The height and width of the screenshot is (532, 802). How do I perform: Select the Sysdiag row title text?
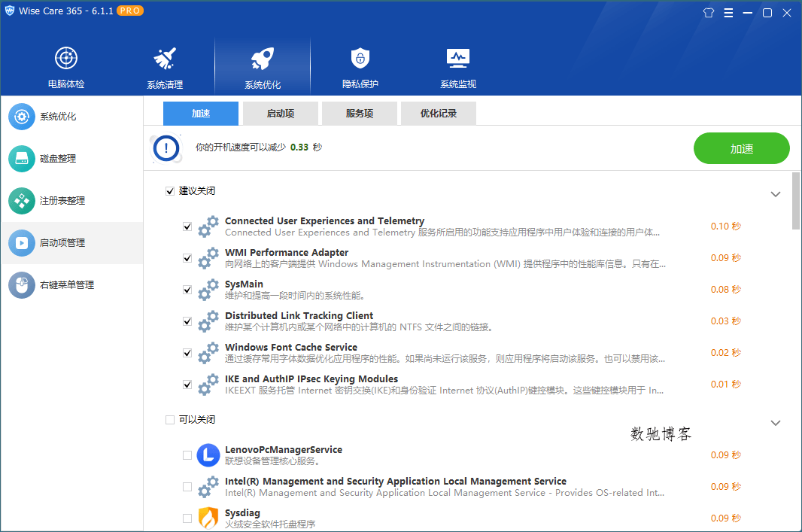242,512
